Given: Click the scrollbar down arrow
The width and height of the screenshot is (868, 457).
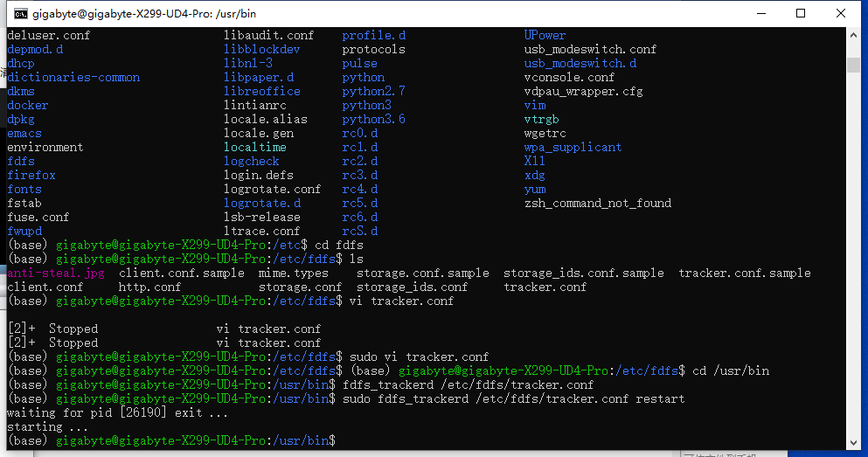Looking at the screenshot, I should (x=853, y=443).
